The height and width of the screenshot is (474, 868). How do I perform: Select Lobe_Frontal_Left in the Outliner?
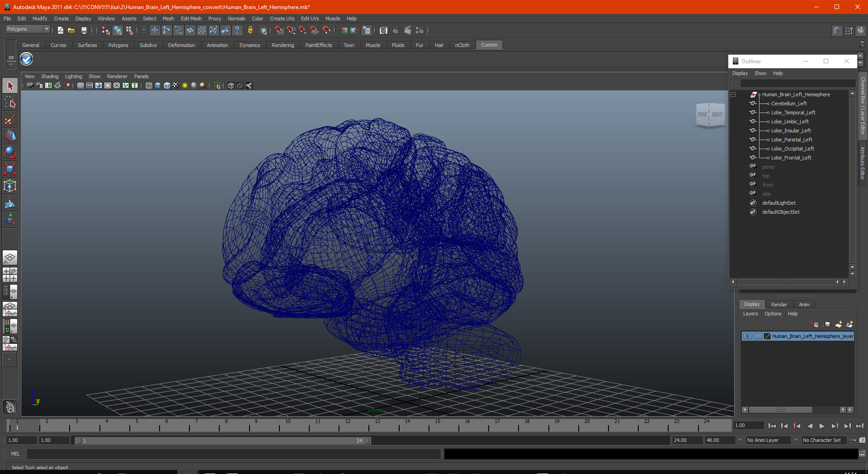click(x=791, y=158)
